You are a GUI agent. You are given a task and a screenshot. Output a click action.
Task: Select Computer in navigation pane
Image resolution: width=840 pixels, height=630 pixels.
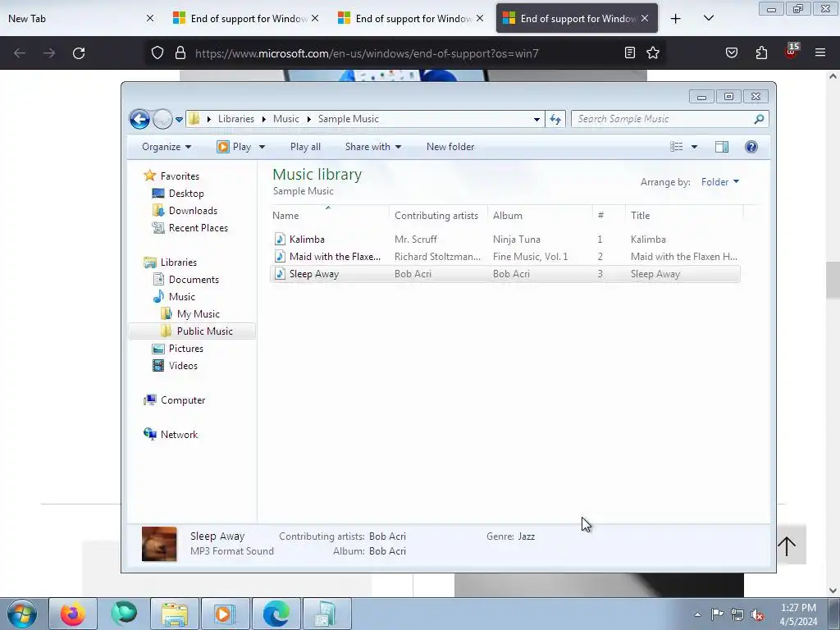(x=183, y=400)
